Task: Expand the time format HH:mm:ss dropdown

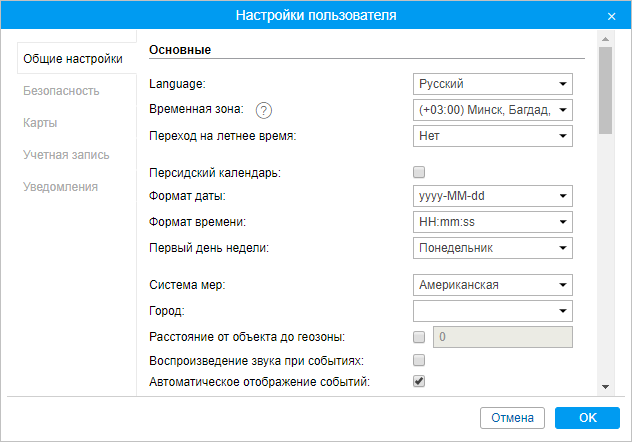Action: point(493,222)
